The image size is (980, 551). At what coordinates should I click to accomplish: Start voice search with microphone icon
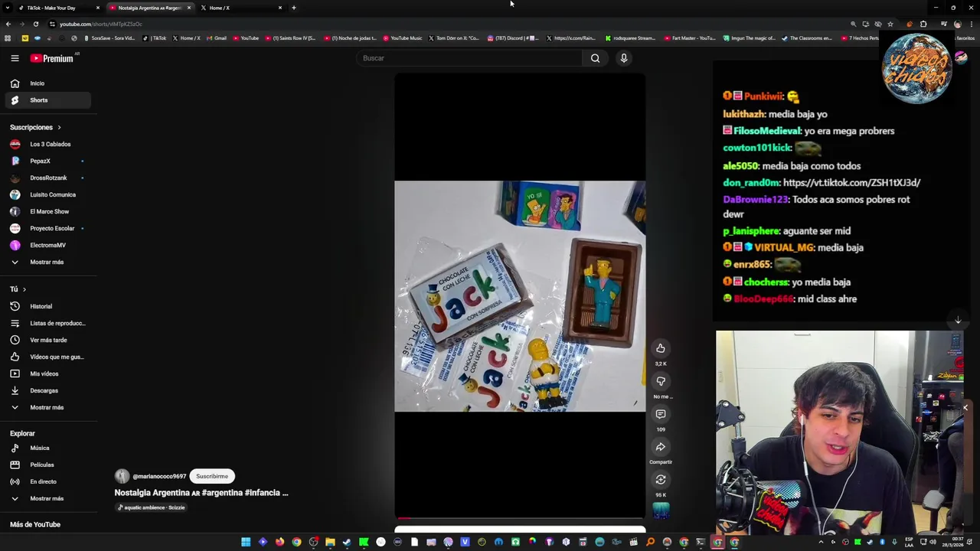[x=624, y=58]
